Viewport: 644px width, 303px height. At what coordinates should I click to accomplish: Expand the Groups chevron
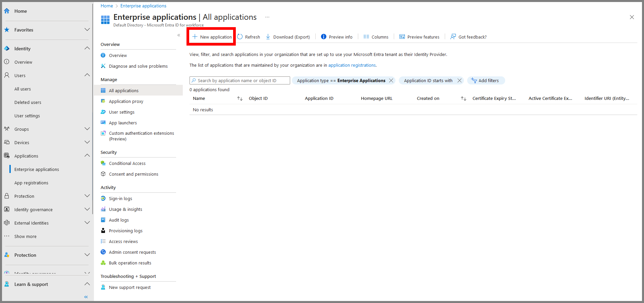pos(87,129)
